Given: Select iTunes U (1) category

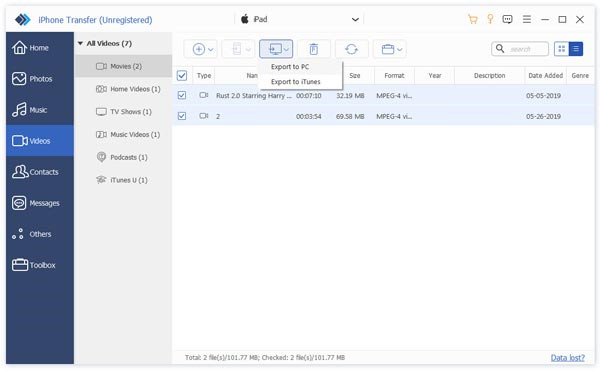Looking at the screenshot, I should pos(124,180).
